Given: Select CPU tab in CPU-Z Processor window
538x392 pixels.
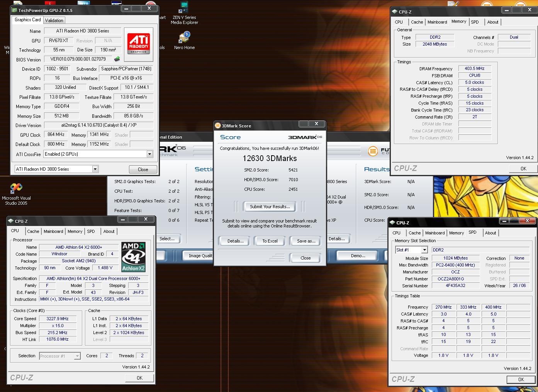Looking at the screenshot, I should tap(15, 231).
